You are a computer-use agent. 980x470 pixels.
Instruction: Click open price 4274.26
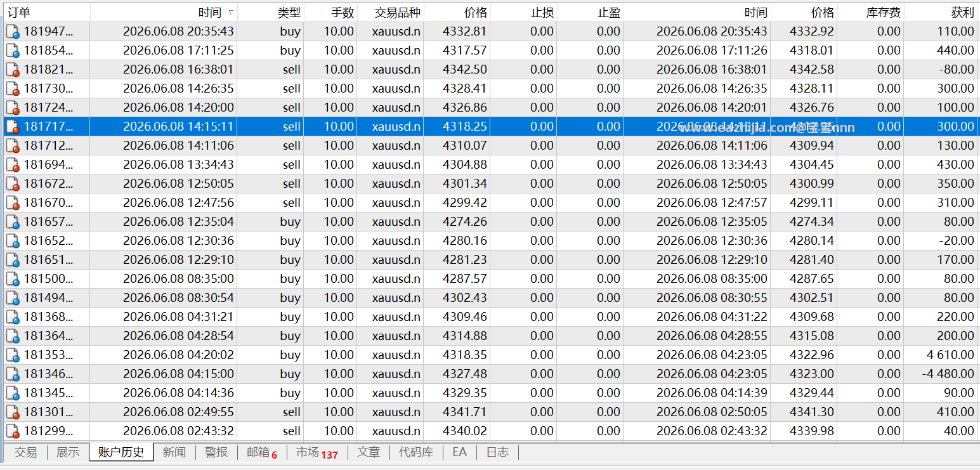(464, 222)
